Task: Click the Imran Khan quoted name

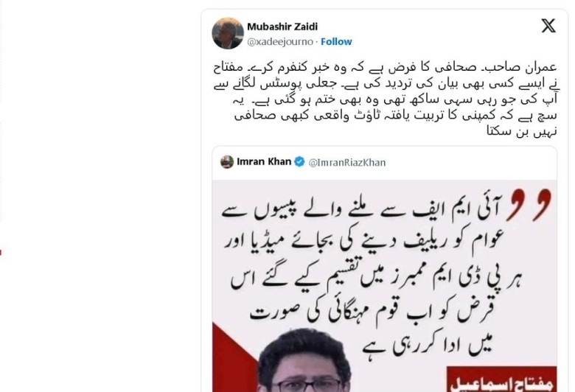Action: (x=264, y=161)
